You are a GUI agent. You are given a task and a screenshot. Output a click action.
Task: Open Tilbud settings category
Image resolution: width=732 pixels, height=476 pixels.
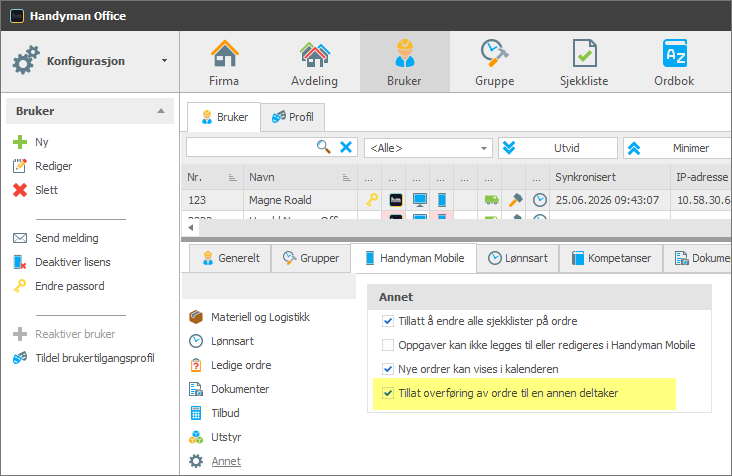click(x=214, y=413)
